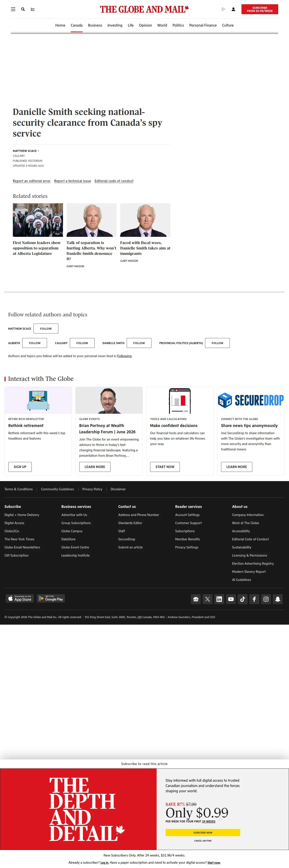Follow author Matthew Scace
Screen dimensions: 289x868
pos(46,329)
